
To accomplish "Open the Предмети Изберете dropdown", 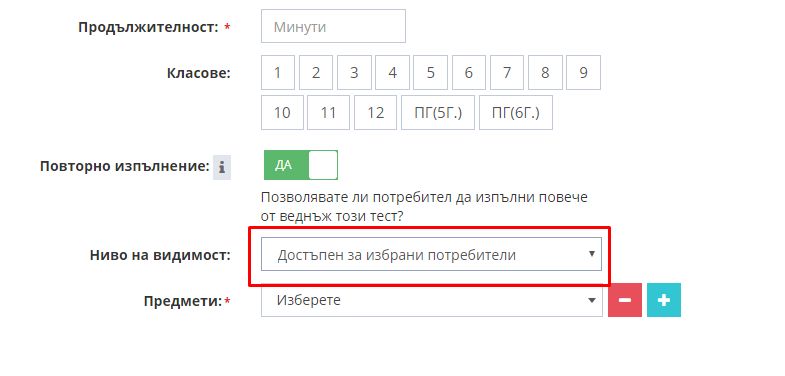I will (432, 300).
